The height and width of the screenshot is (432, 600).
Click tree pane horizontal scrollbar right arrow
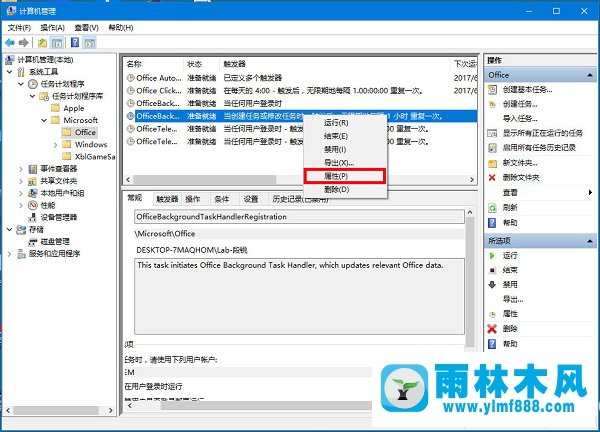coord(110,411)
